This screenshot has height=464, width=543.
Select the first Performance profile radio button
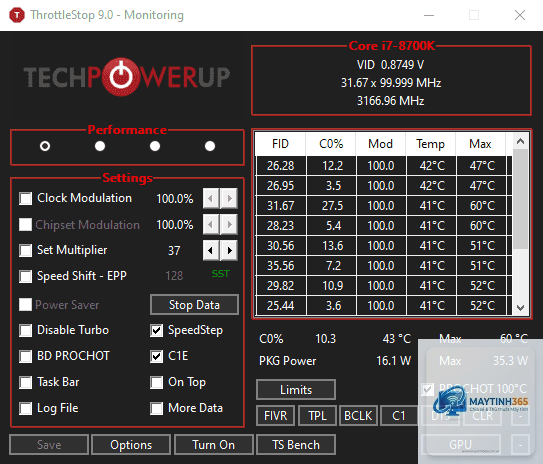pyautogui.click(x=45, y=146)
